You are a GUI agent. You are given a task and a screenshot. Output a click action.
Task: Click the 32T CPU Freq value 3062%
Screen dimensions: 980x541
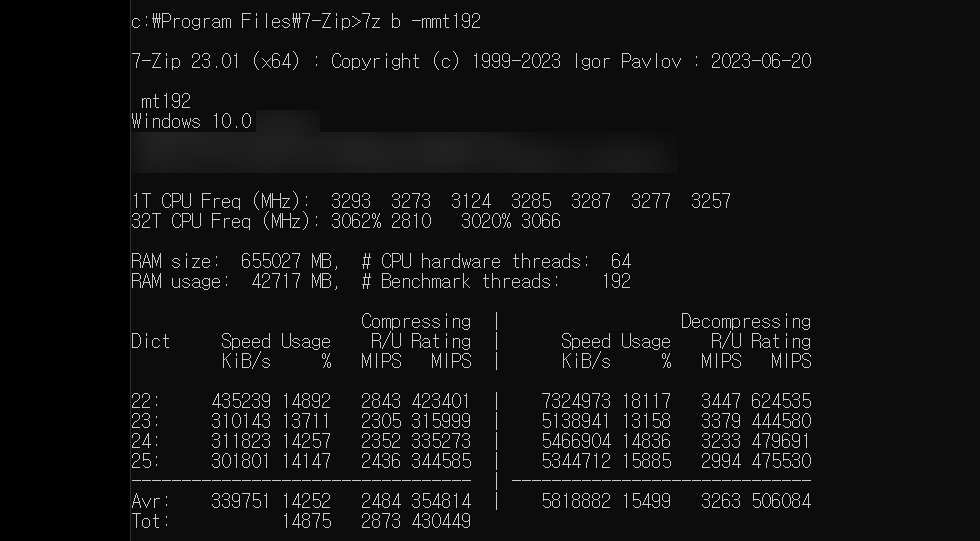pyautogui.click(x=356, y=221)
